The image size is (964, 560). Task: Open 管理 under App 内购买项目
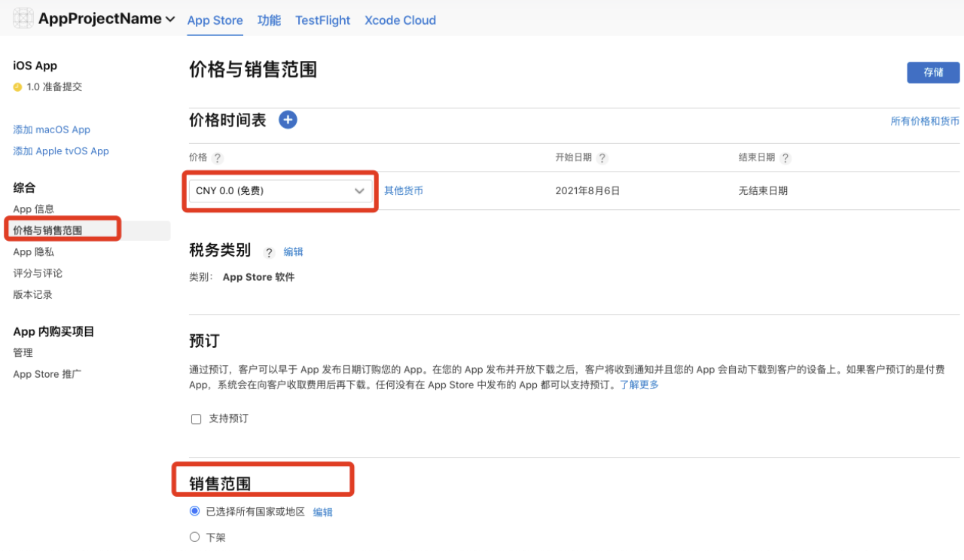(23, 352)
